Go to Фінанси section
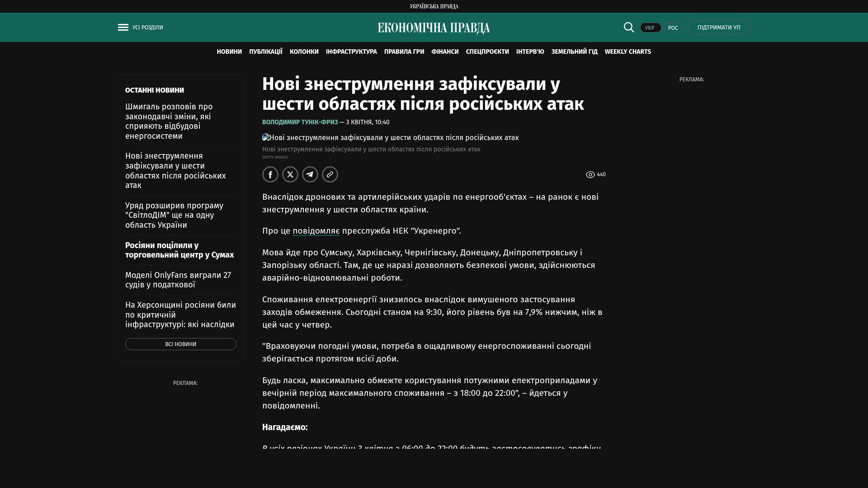The height and width of the screenshot is (488, 868). coord(445,52)
